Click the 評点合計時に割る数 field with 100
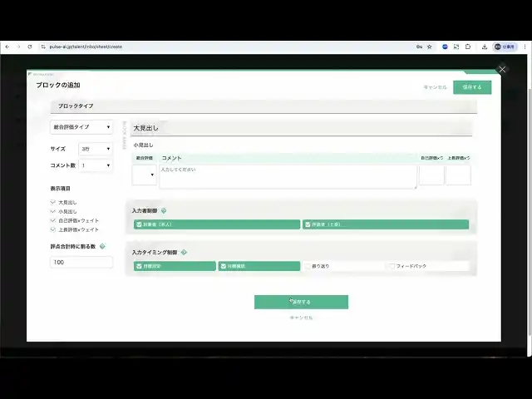 (x=81, y=262)
